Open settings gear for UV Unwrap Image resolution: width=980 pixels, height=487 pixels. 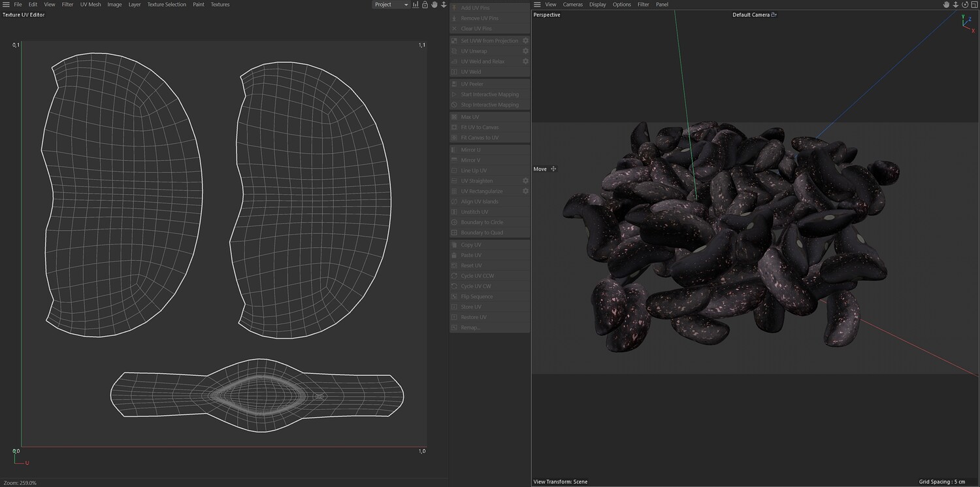525,51
